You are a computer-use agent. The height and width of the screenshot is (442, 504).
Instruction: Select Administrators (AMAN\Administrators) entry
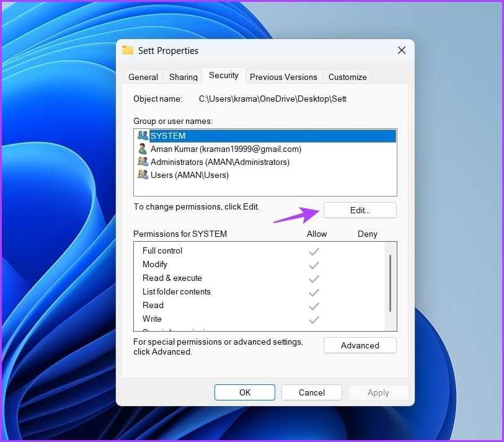tap(219, 162)
